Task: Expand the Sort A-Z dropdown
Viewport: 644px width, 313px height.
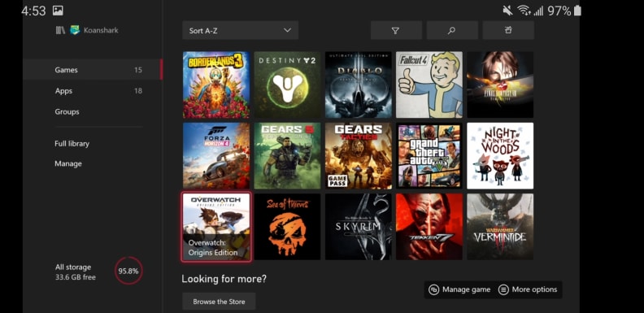Action: click(x=240, y=30)
